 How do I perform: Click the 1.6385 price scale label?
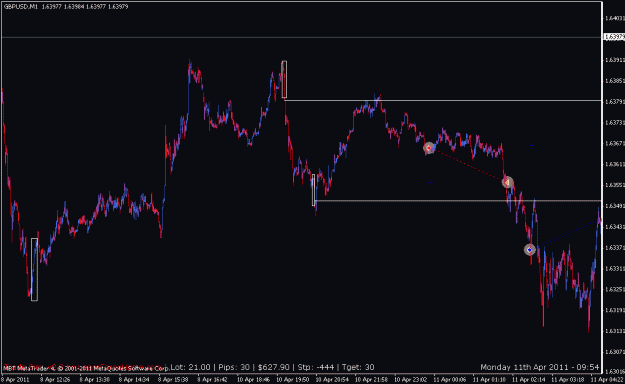pyautogui.click(x=615, y=81)
